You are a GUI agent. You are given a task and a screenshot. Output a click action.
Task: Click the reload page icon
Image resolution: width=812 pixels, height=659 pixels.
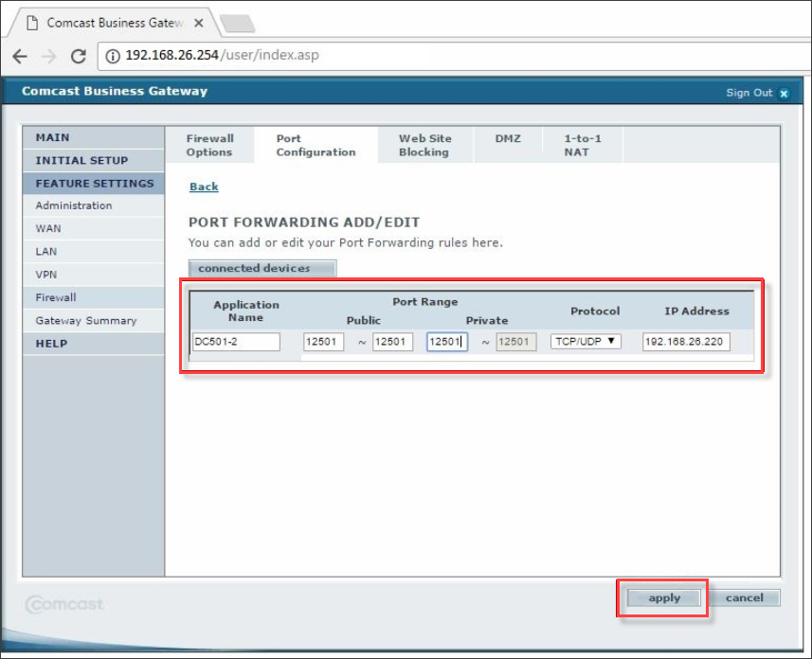click(x=79, y=55)
